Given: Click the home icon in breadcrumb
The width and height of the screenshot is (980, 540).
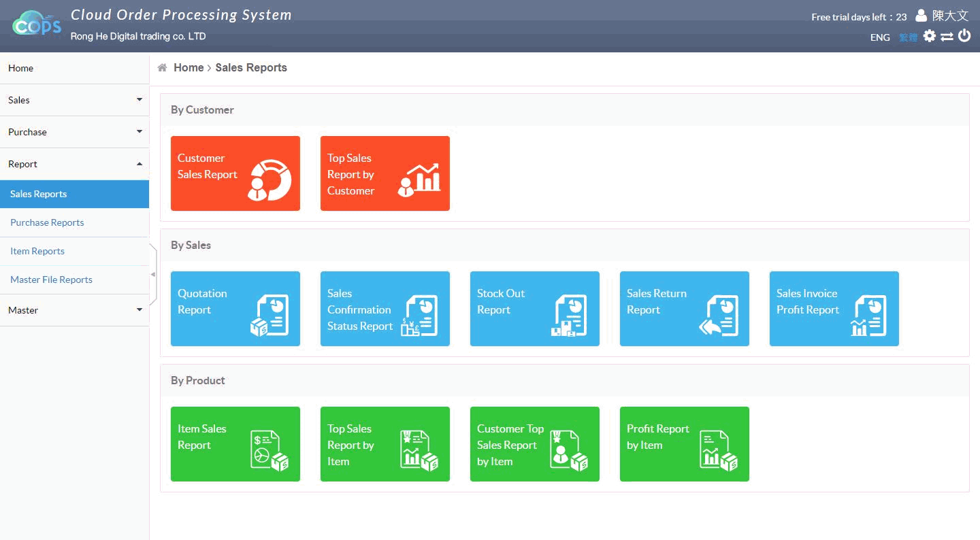Looking at the screenshot, I should pos(163,68).
